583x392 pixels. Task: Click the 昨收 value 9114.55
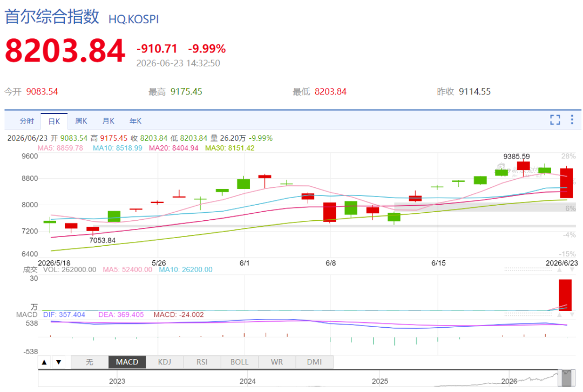475,91
